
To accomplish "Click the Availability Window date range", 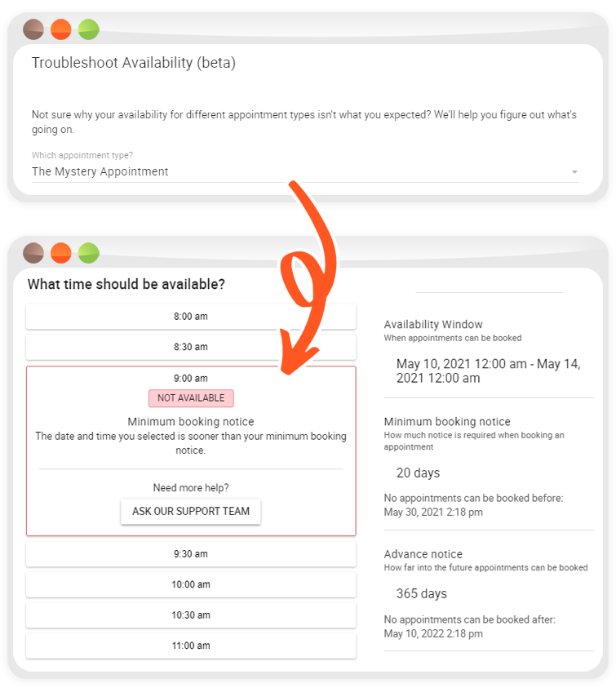I will coord(489,371).
